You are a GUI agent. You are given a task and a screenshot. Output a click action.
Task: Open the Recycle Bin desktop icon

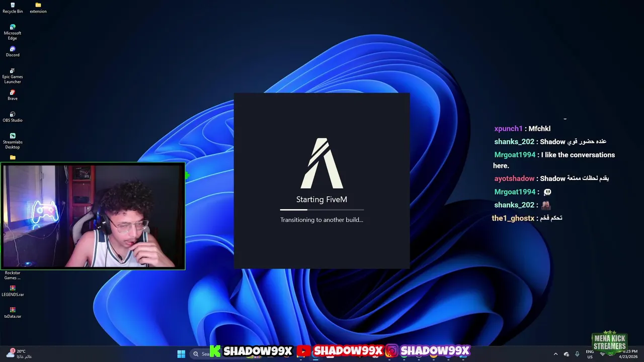(13, 8)
